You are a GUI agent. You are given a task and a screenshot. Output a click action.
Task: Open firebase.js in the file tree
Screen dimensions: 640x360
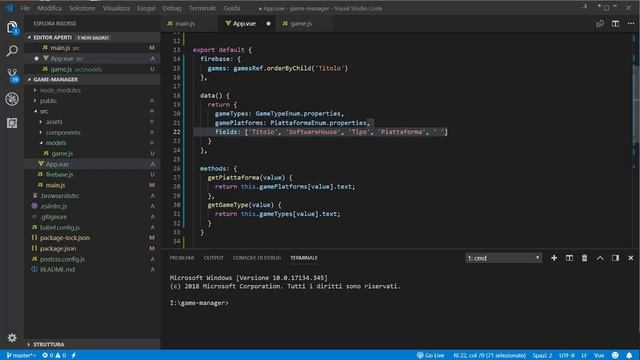click(x=59, y=174)
